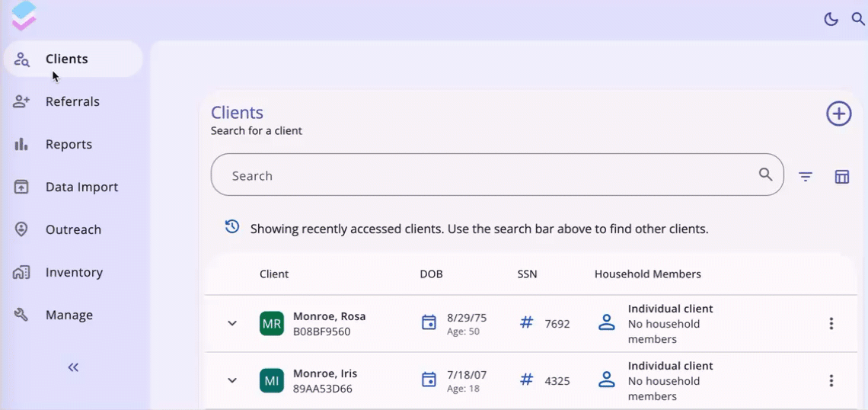868x410 pixels.
Task: Click into the client Search field
Action: point(487,175)
